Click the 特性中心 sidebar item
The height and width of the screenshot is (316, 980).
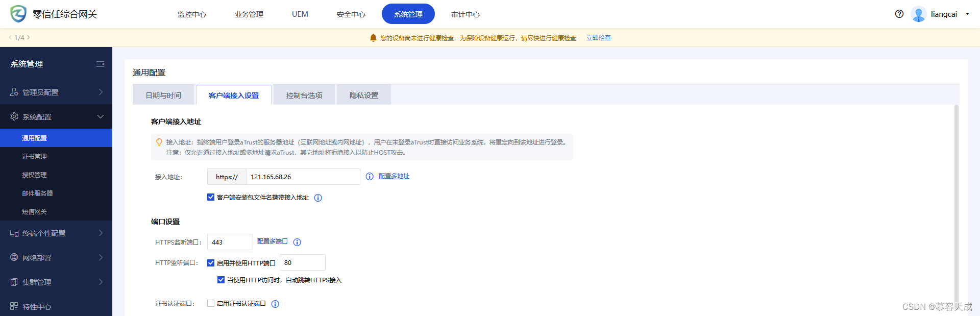(x=56, y=306)
